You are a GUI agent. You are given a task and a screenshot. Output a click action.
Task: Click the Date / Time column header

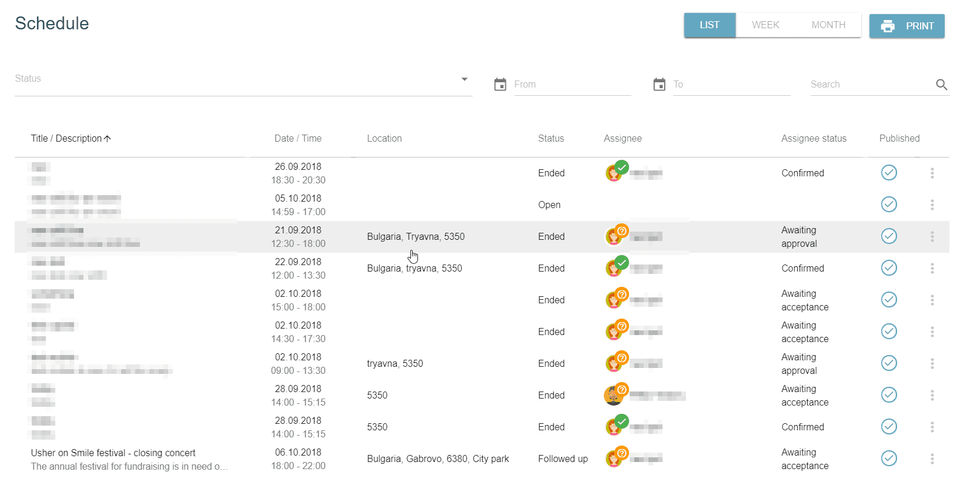(x=298, y=138)
